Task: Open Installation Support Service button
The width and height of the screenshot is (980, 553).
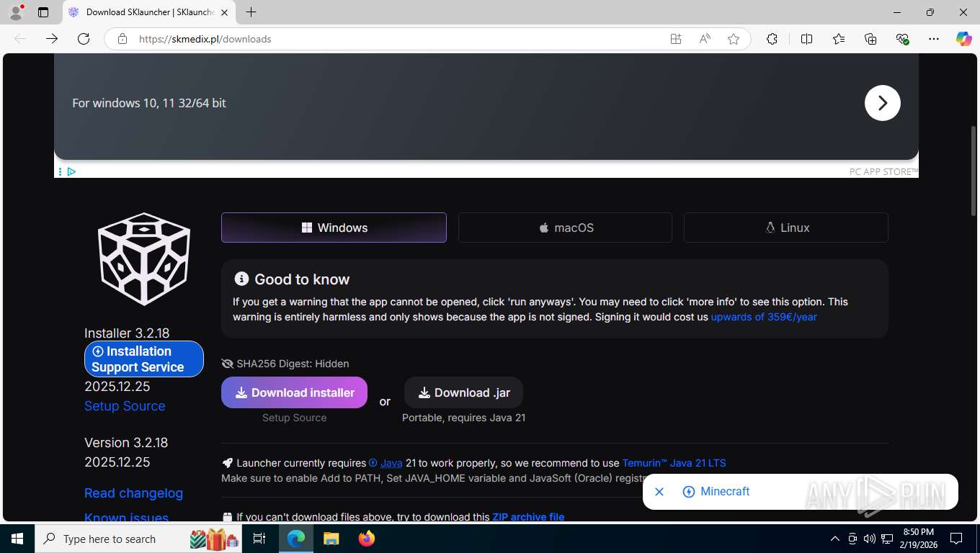Action: point(144,359)
